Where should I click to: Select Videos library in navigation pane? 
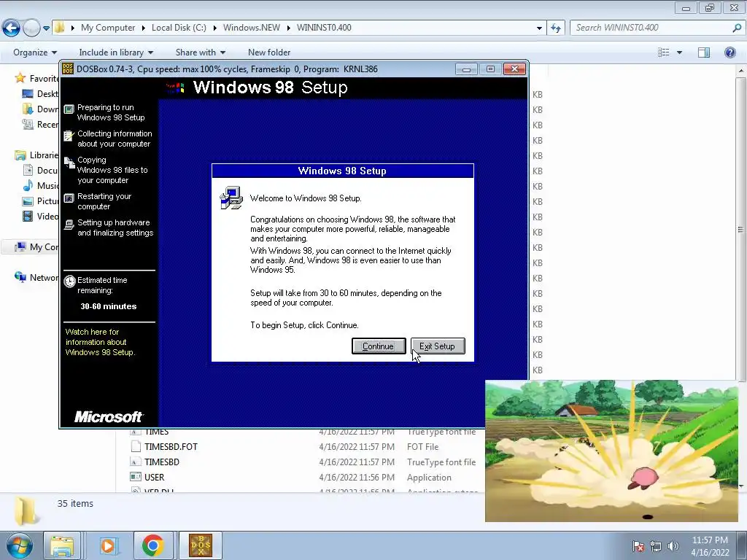tap(41, 216)
